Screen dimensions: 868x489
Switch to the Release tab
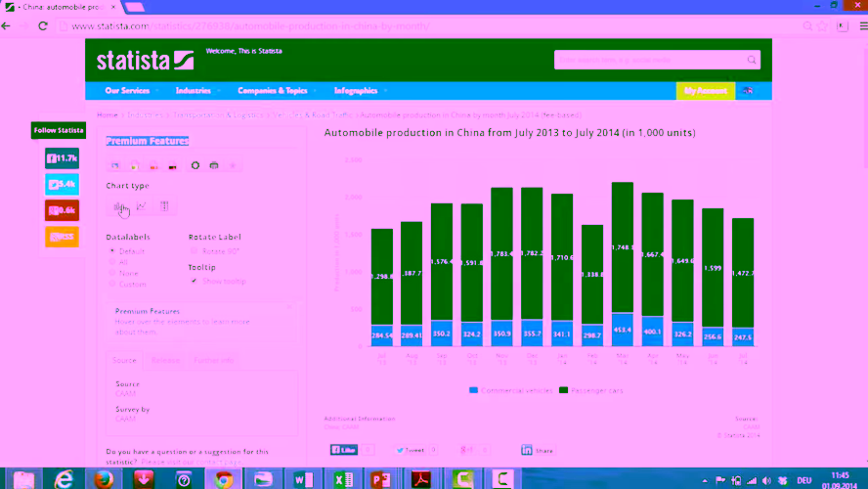pyautogui.click(x=165, y=361)
